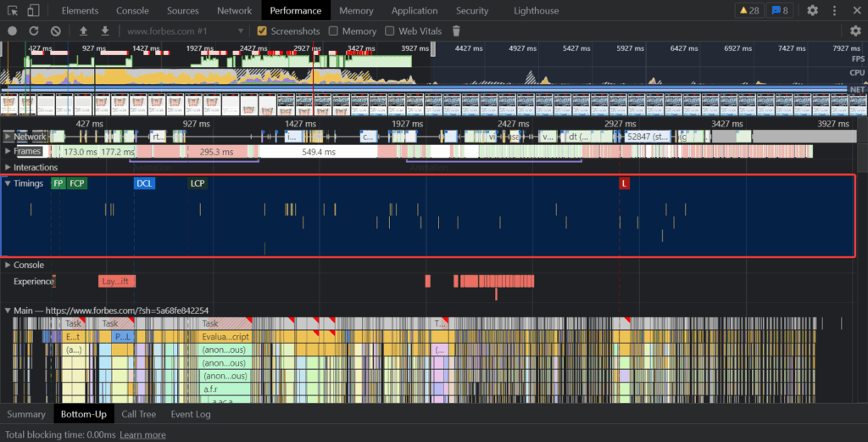Open the Lighthouse tab
Viewport: 868px width, 442px height.
536,10
